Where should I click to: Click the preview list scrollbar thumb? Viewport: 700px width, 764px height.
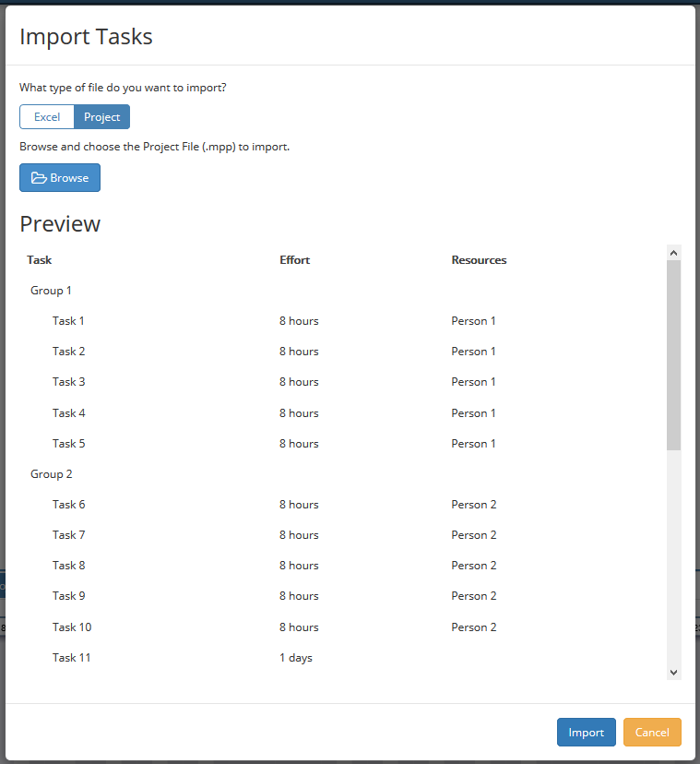tap(673, 354)
